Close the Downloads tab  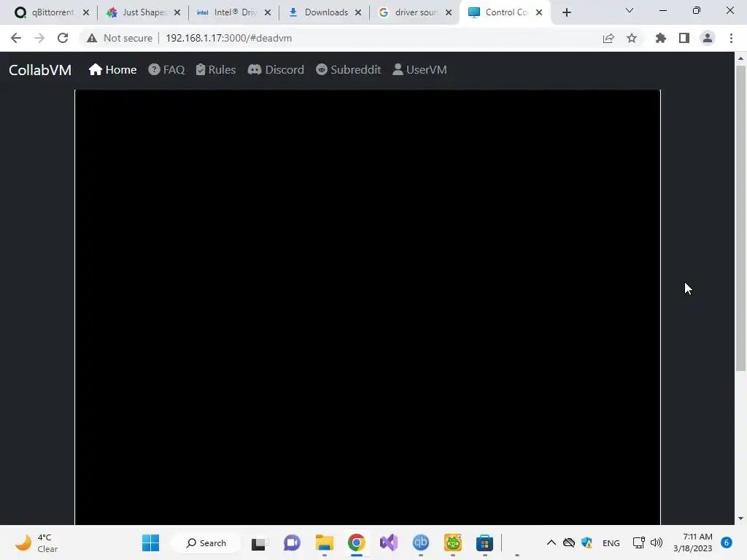[357, 12]
